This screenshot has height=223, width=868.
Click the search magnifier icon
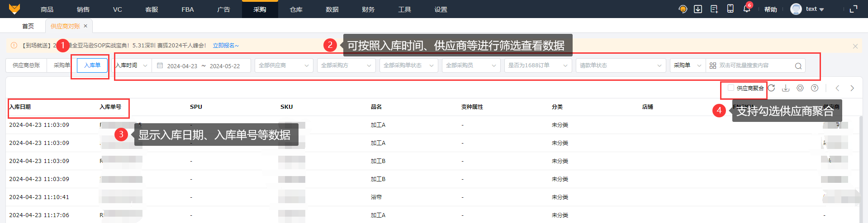click(x=798, y=66)
